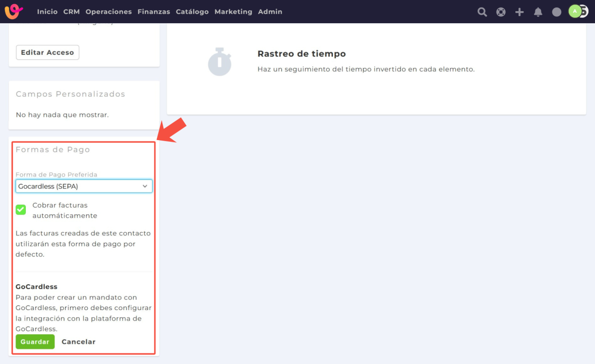Click the gray circle status icon

(557, 12)
